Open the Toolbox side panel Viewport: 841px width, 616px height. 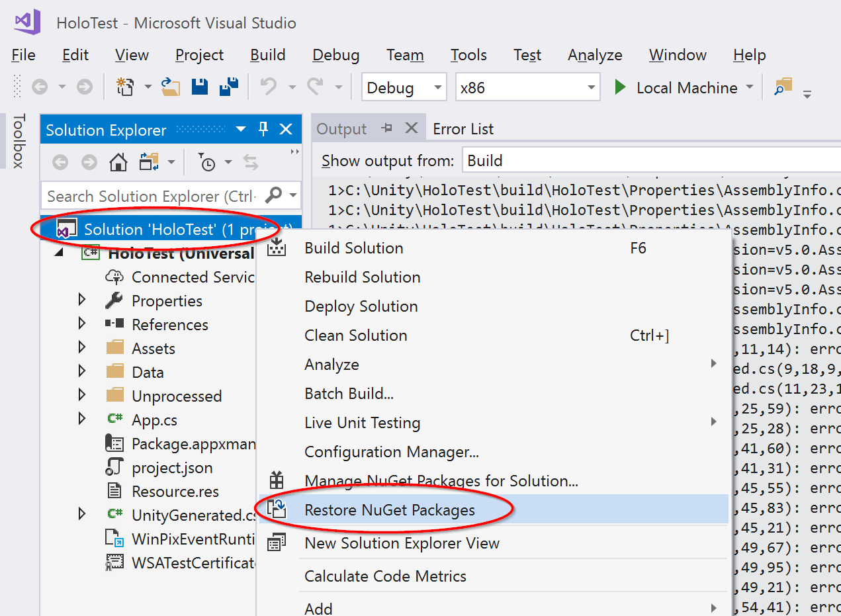(19, 140)
